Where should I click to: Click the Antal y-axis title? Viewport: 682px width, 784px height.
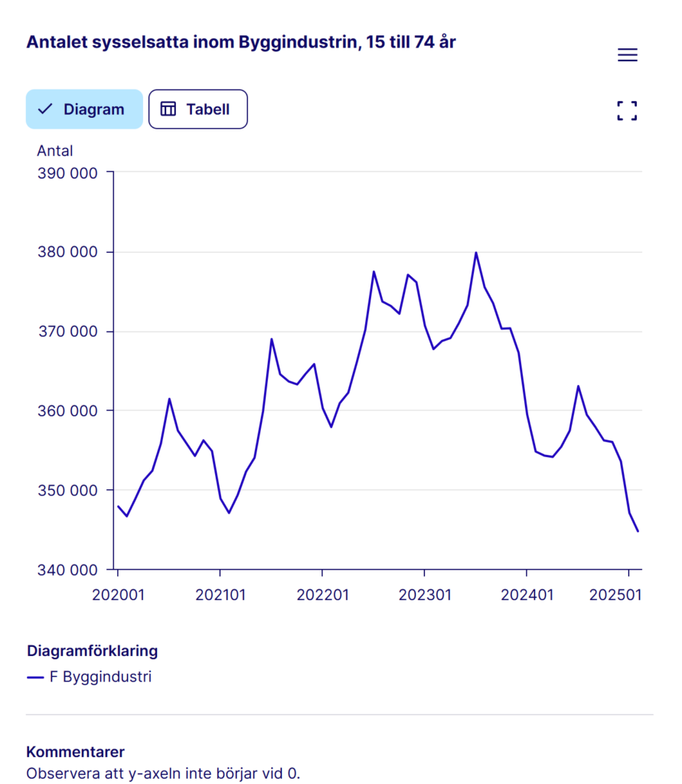pos(55,151)
